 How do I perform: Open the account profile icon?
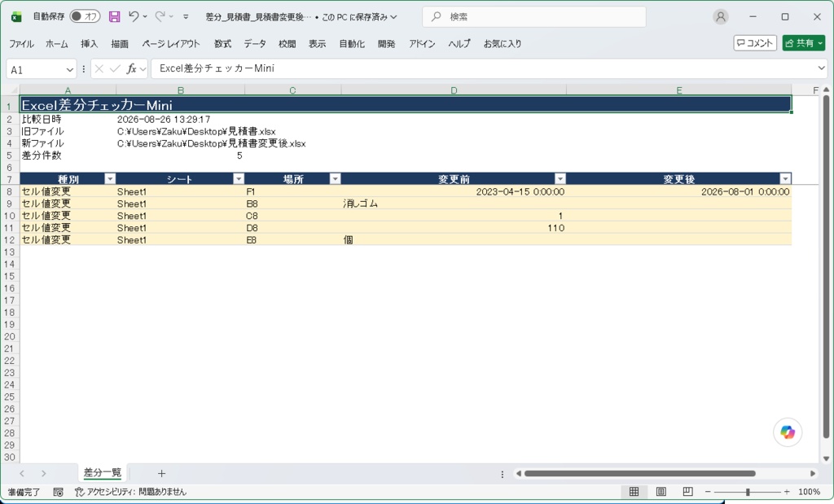click(x=720, y=17)
